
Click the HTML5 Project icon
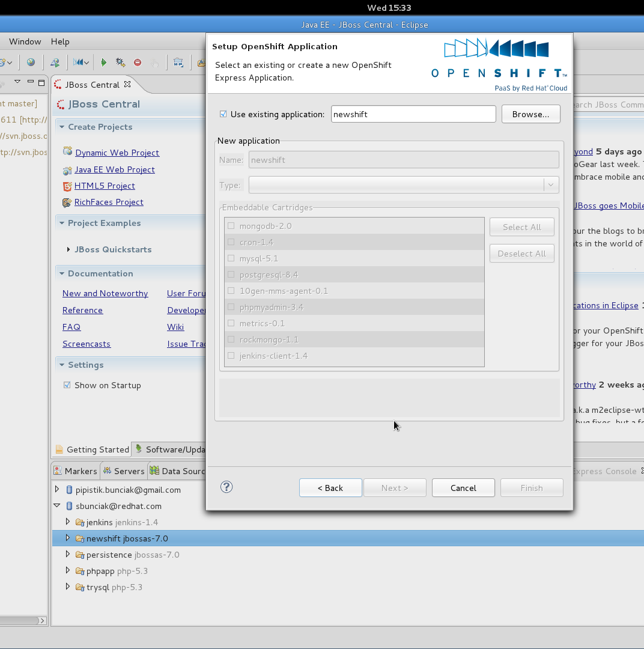[x=67, y=186]
